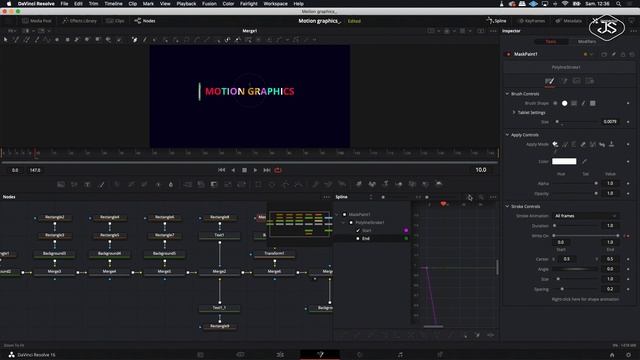Toggle the End spline checkbox

(x=358, y=238)
